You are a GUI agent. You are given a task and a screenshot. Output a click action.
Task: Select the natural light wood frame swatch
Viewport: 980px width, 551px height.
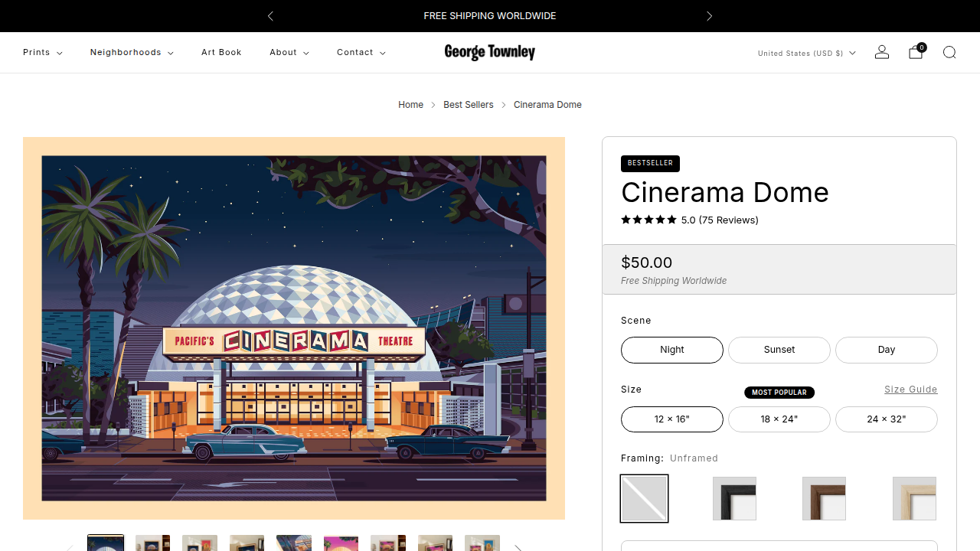tap(914, 498)
